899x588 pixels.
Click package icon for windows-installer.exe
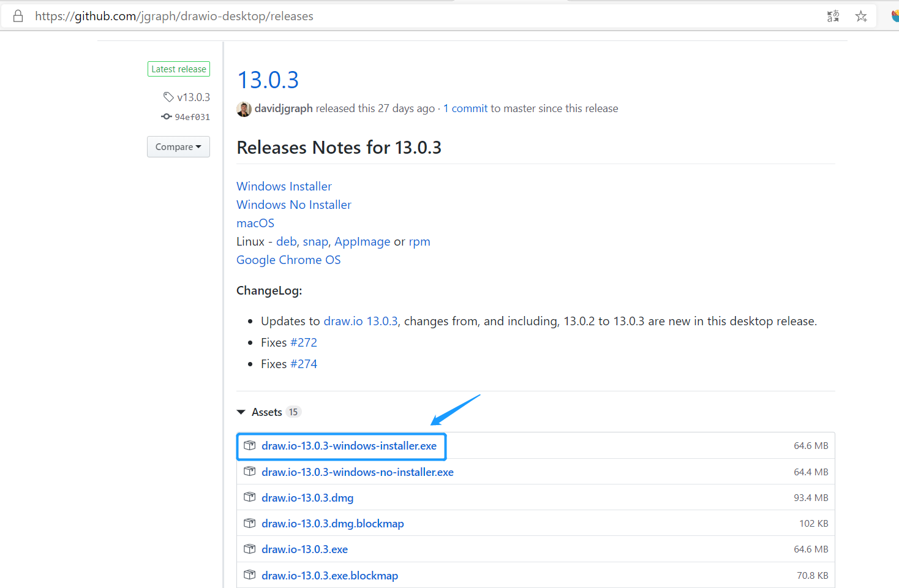click(249, 445)
